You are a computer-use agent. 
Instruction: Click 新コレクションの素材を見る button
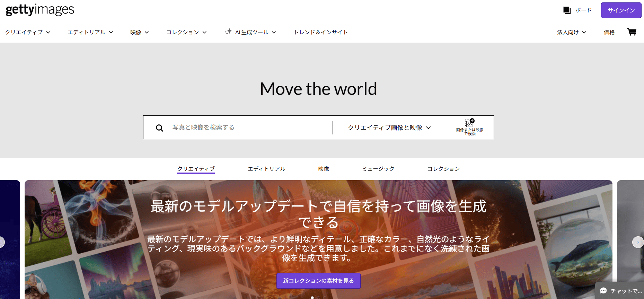tap(318, 281)
